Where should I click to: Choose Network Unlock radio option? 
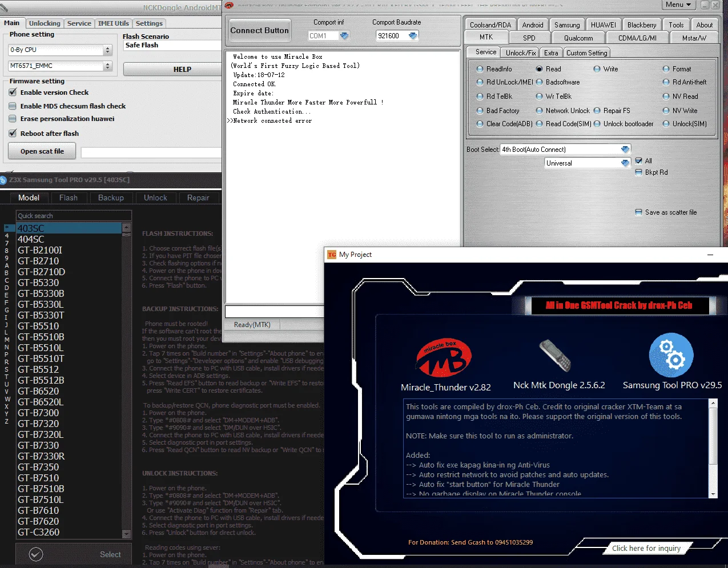tap(539, 111)
